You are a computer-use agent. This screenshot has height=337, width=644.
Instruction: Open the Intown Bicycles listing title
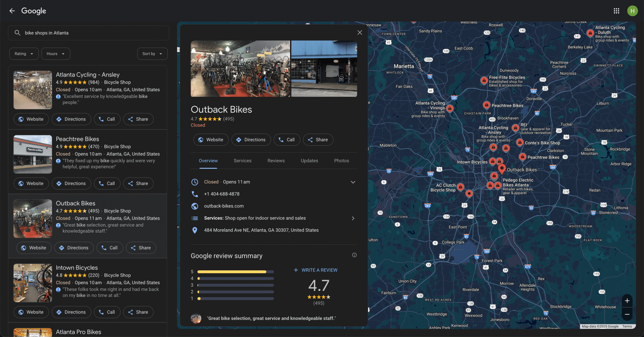77,267
